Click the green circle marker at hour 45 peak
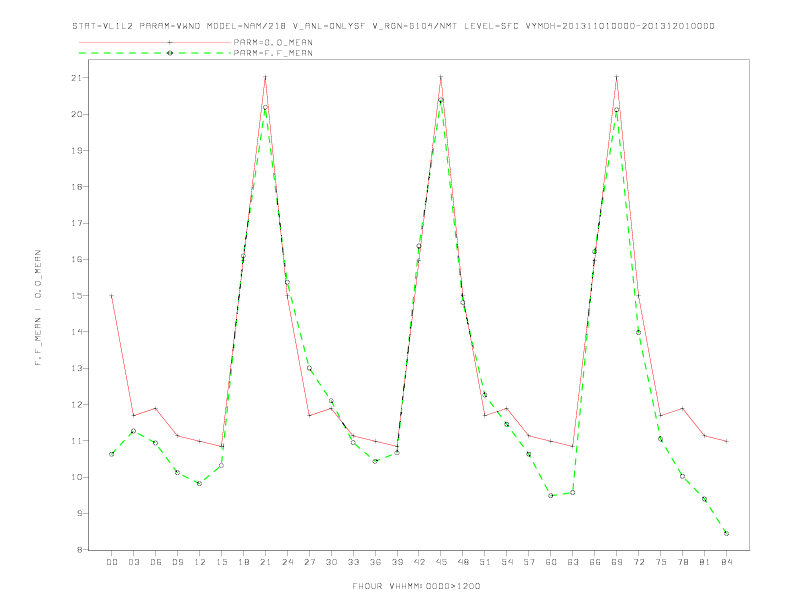The height and width of the screenshot is (612, 792). click(x=441, y=100)
